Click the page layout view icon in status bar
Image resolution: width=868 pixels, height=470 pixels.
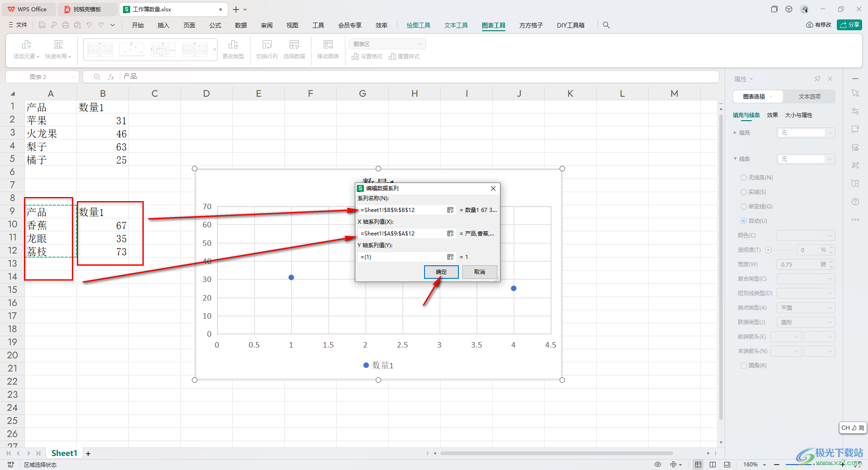[x=713, y=465]
